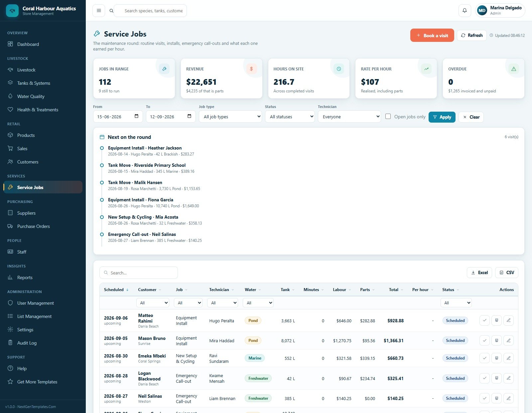Open the Technician dropdown showing Everyone
This screenshot has height=413, width=532.
click(x=349, y=117)
